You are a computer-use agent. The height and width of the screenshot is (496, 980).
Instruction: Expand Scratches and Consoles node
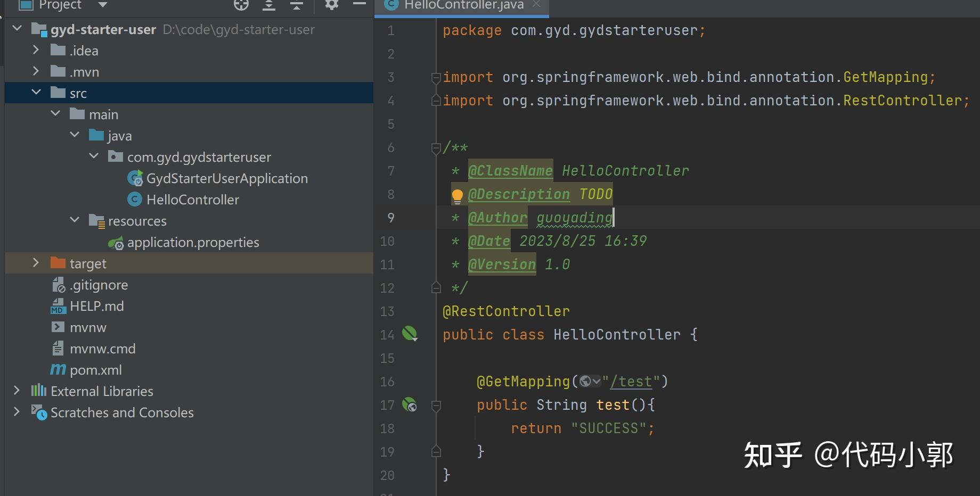17,412
